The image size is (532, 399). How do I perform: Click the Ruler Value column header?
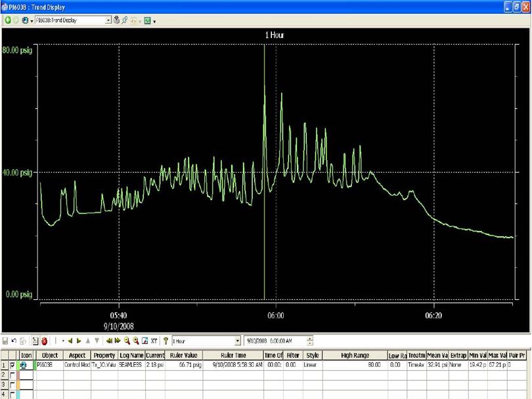coord(183,355)
